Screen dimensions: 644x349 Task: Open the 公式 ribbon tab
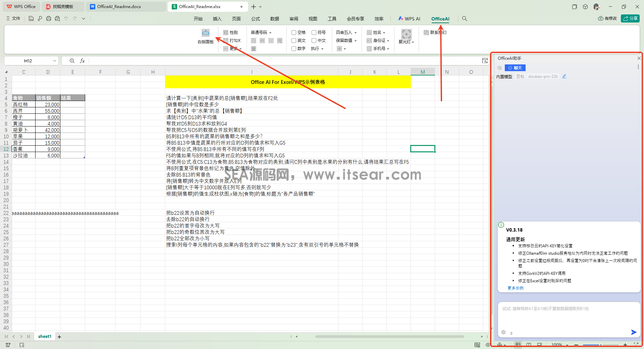point(256,19)
